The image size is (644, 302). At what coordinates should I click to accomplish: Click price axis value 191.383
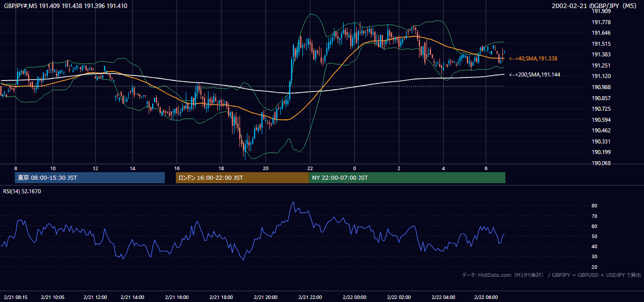601,54
